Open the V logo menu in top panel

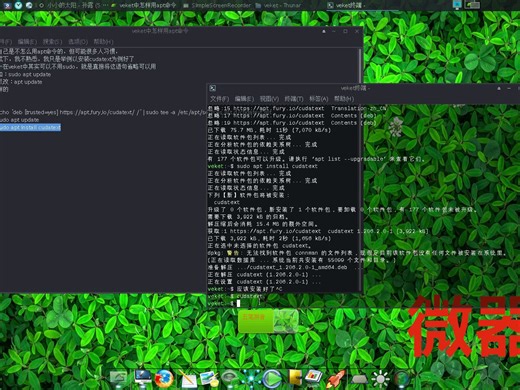pos(18,5)
